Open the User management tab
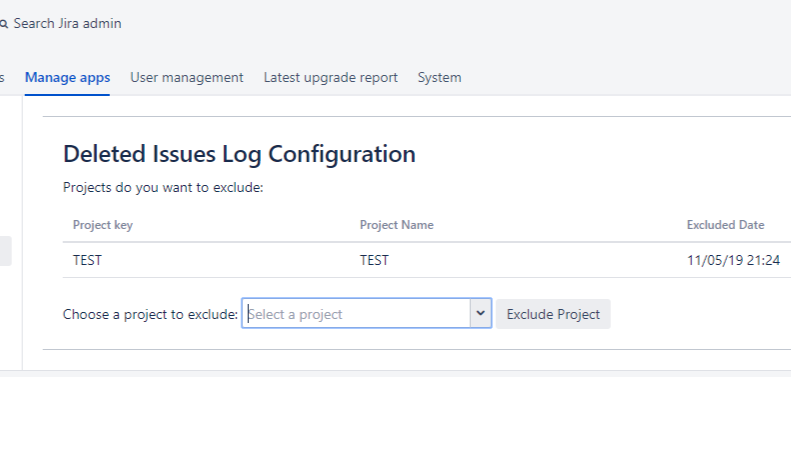Viewport: 791px width, 450px height. point(186,77)
